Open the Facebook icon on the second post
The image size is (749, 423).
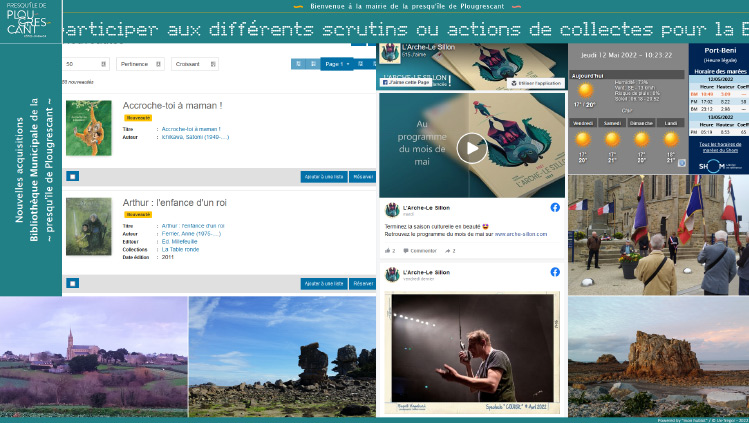555,272
